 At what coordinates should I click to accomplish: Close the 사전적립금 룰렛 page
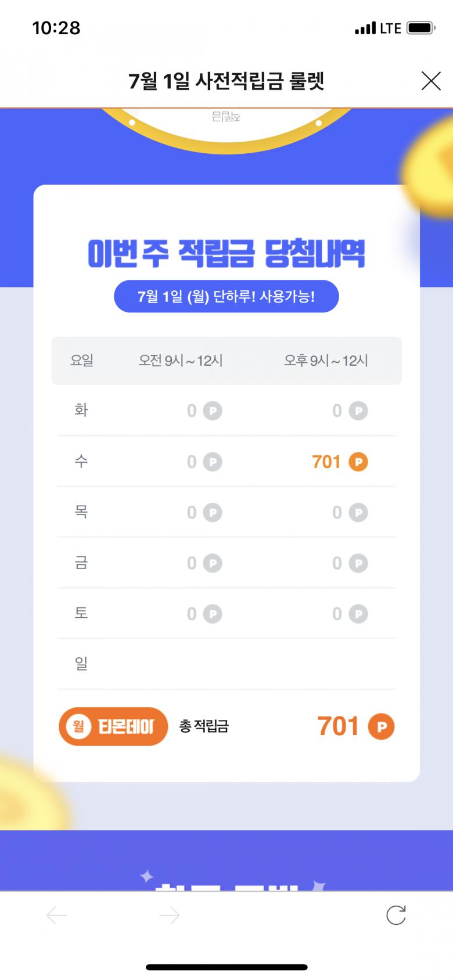[430, 81]
